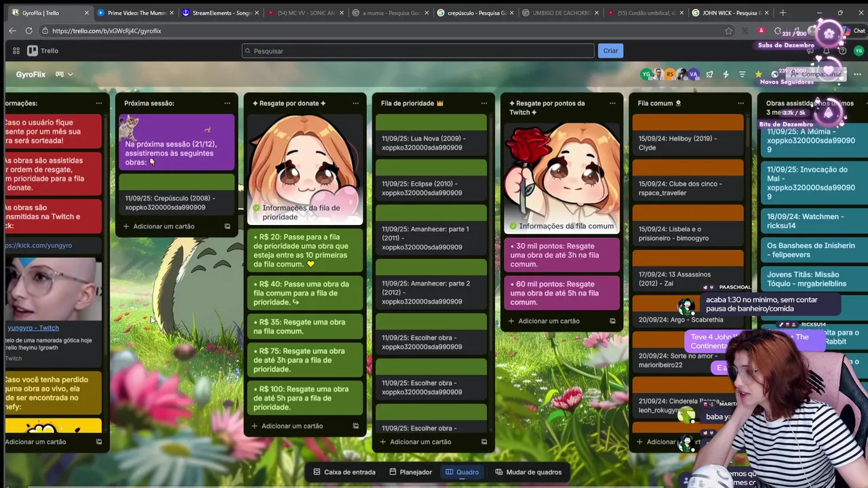
Task: Open the purple Na próxima sessão card
Action: 176,142
